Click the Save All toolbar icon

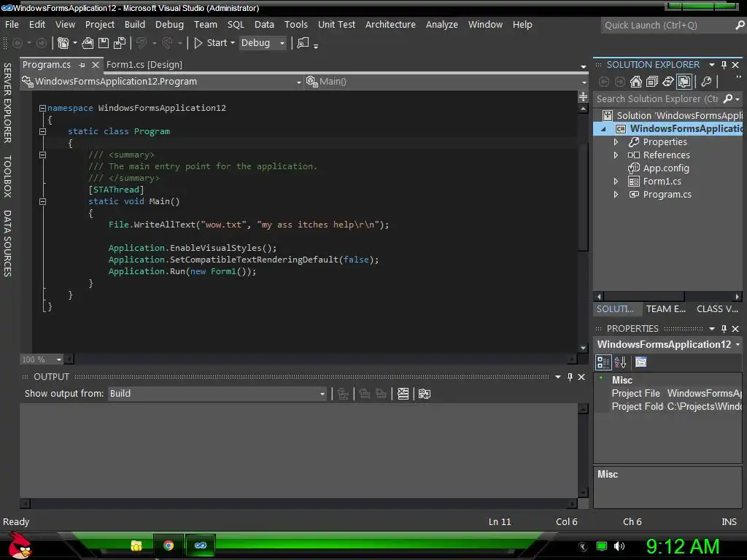tap(120, 43)
